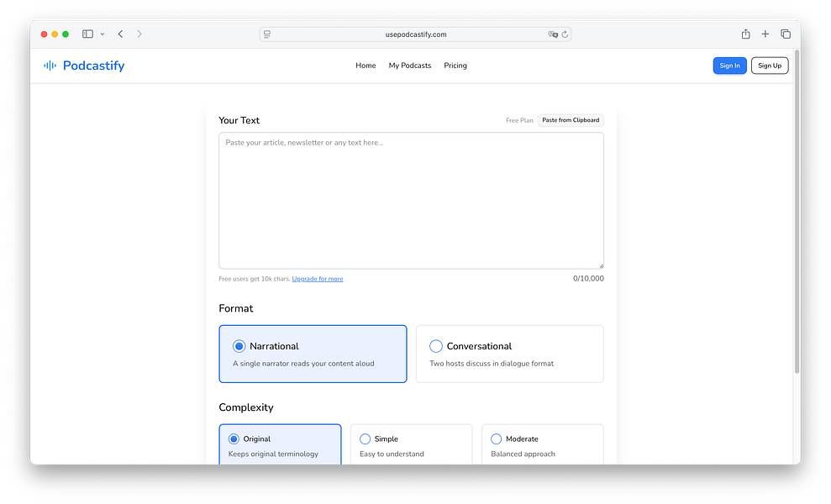This screenshot has width=831, height=504.
Task: Open My Podcasts nav item
Action: 410,66
